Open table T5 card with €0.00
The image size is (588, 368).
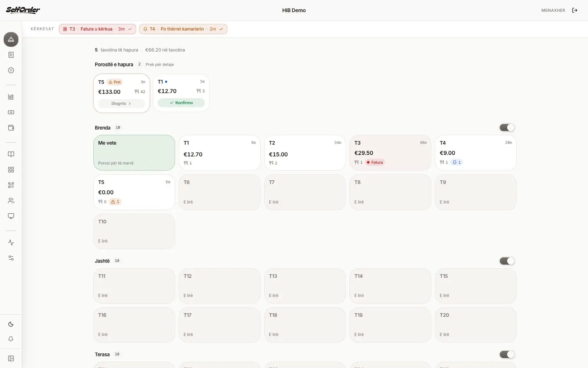[x=134, y=192]
